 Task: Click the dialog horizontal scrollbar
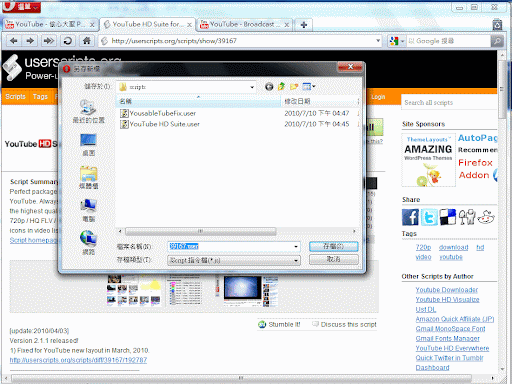tap(237, 231)
